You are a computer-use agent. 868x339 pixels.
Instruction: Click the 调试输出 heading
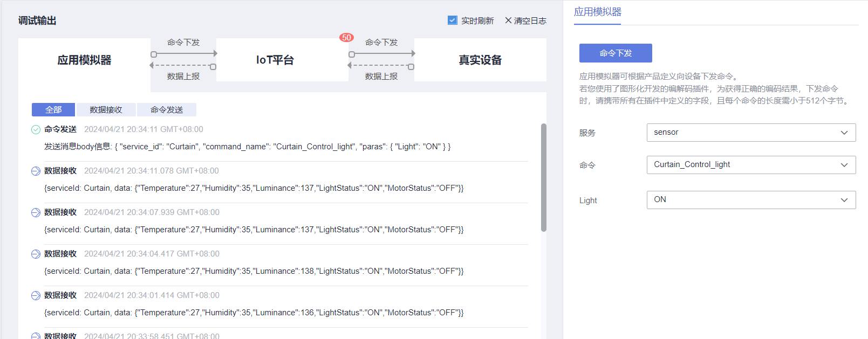[37, 20]
